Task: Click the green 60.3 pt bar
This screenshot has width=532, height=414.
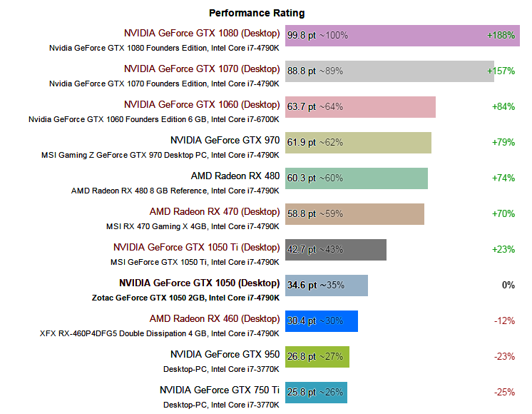Action: [357, 178]
